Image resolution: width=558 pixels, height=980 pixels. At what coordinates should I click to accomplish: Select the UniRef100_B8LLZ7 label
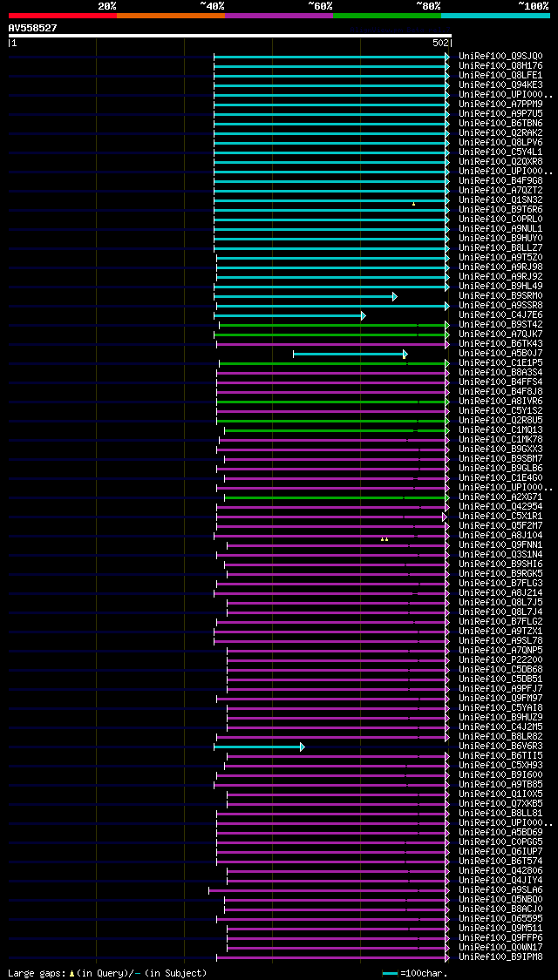coord(500,248)
